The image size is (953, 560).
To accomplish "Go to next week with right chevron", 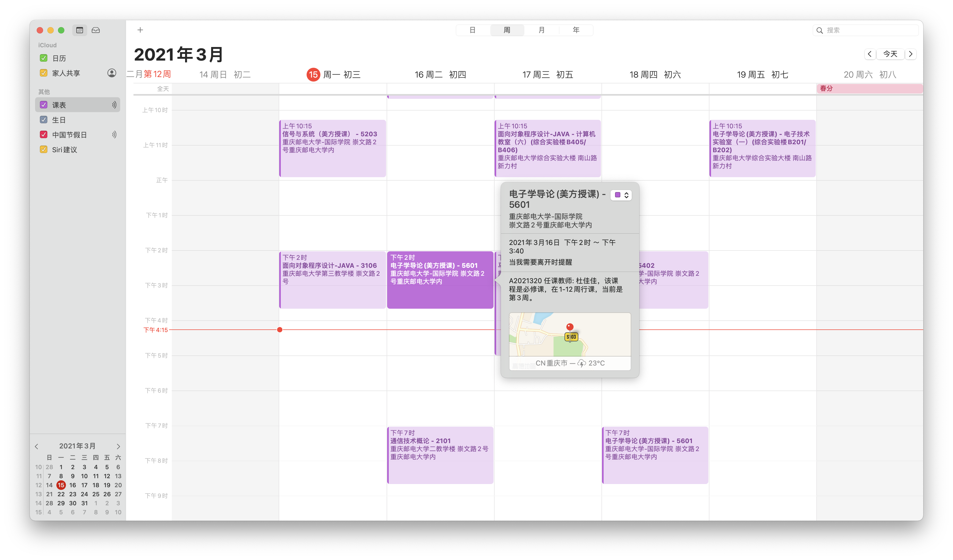I will pyautogui.click(x=911, y=54).
